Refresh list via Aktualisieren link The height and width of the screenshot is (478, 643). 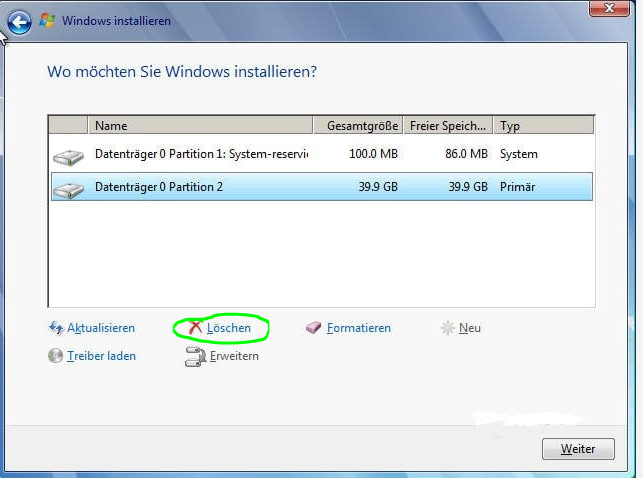point(101,328)
